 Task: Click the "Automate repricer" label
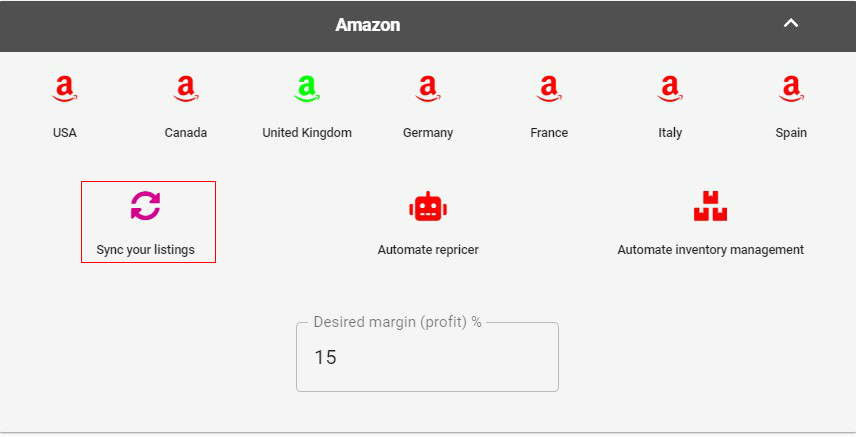428,250
